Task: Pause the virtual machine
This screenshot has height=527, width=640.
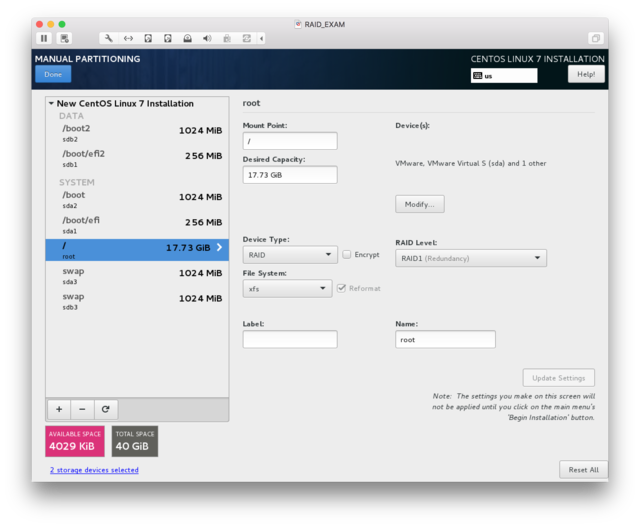Action: coord(44,38)
